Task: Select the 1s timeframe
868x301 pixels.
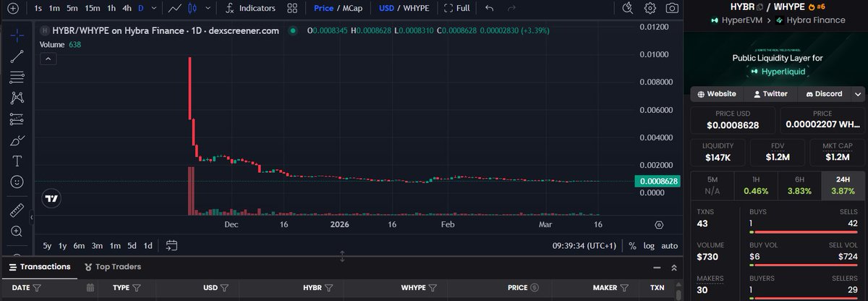Action: point(38,9)
